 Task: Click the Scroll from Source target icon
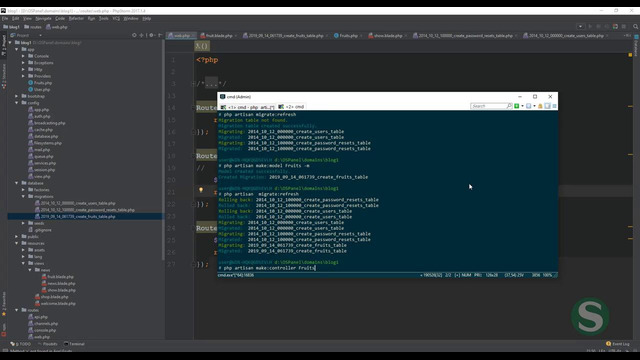(x=134, y=36)
